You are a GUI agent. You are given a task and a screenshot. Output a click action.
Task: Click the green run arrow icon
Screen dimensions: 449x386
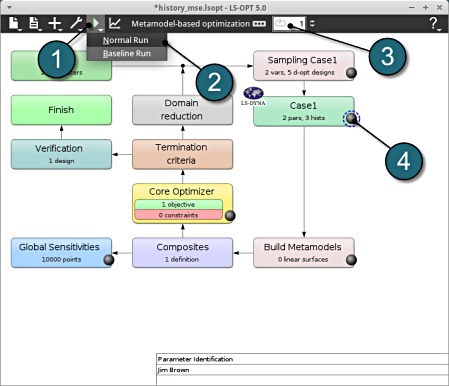click(96, 23)
